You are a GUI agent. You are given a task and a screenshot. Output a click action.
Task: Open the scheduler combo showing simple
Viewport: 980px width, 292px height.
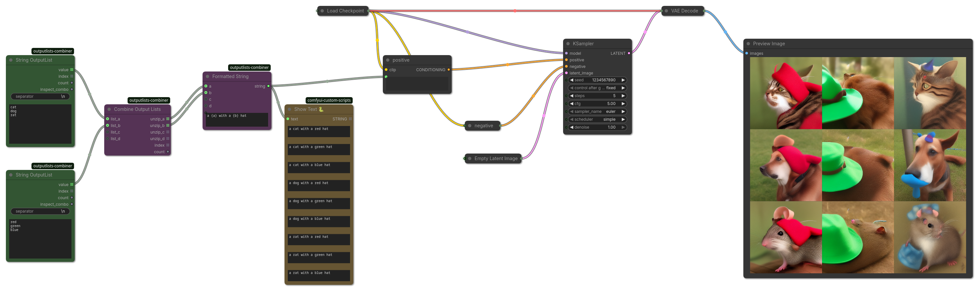[597, 119]
